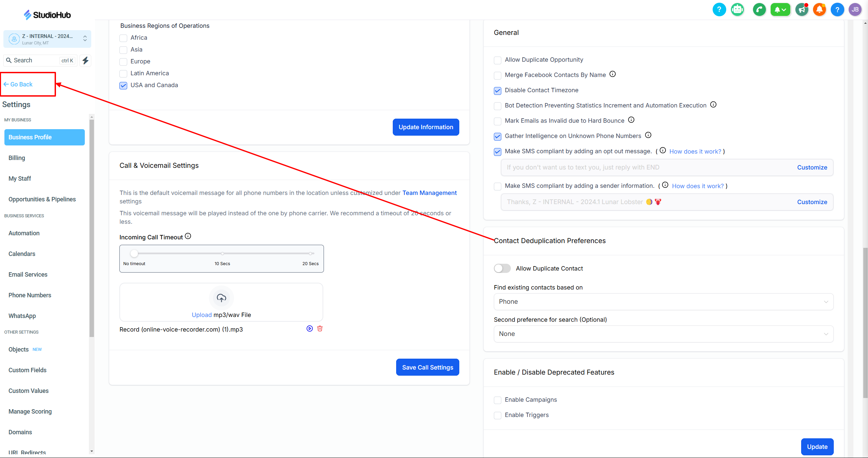The height and width of the screenshot is (458, 868).
Task: Click the megaphone announcements icon
Action: click(802, 9)
